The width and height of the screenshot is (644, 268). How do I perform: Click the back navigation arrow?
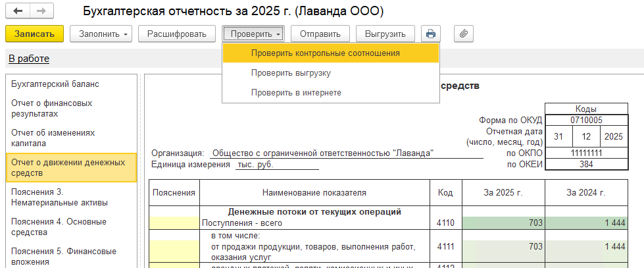[x=18, y=12]
